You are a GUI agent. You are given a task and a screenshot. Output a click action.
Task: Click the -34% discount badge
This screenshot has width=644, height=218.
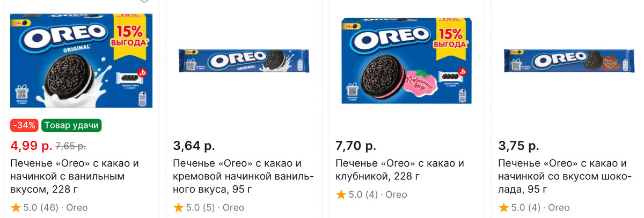click(x=25, y=125)
